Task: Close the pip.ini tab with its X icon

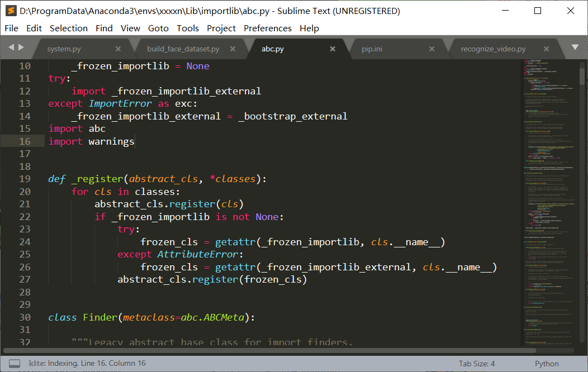Action: click(x=432, y=49)
